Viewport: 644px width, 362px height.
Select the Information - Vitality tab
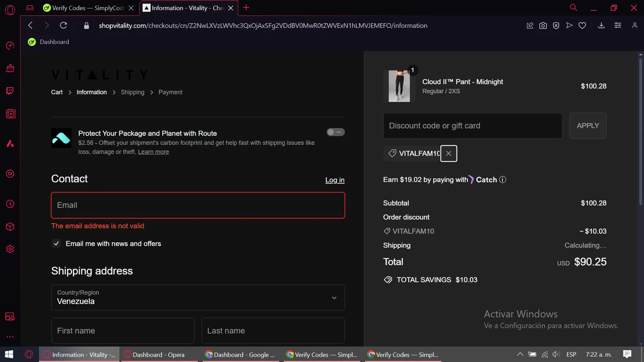188,8
